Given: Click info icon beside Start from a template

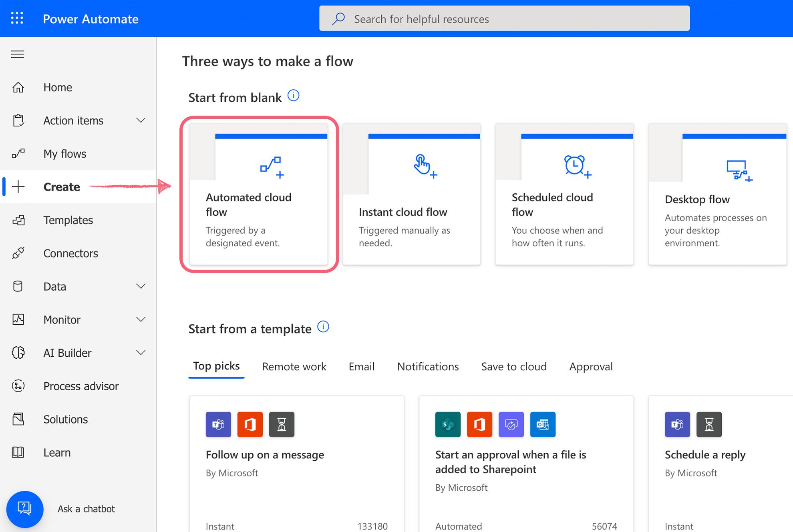Looking at the screenshot, I should [x=323, y=327].
